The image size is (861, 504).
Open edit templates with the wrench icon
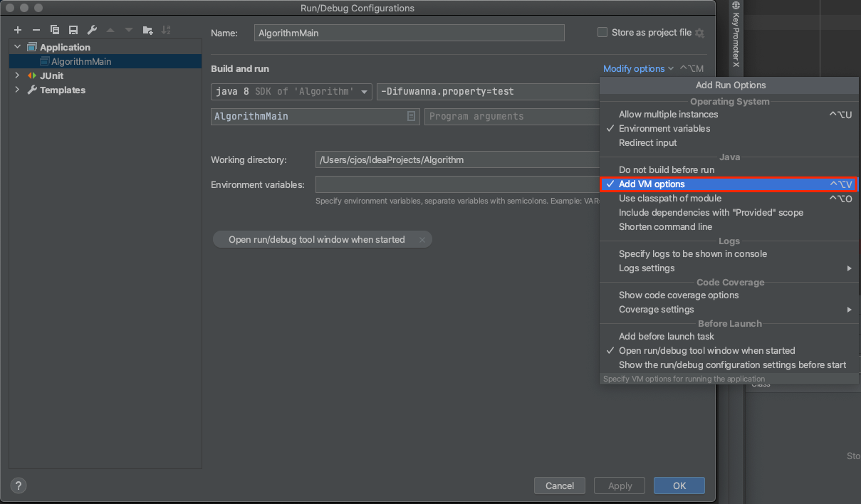click(x=92, y=30)
